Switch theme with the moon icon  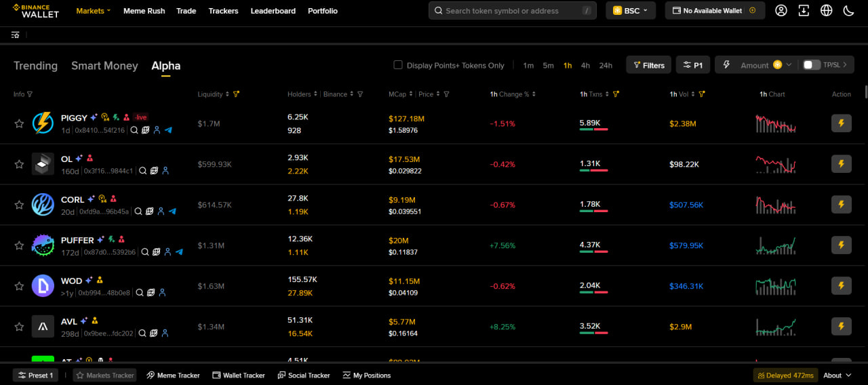coord(848,11)
